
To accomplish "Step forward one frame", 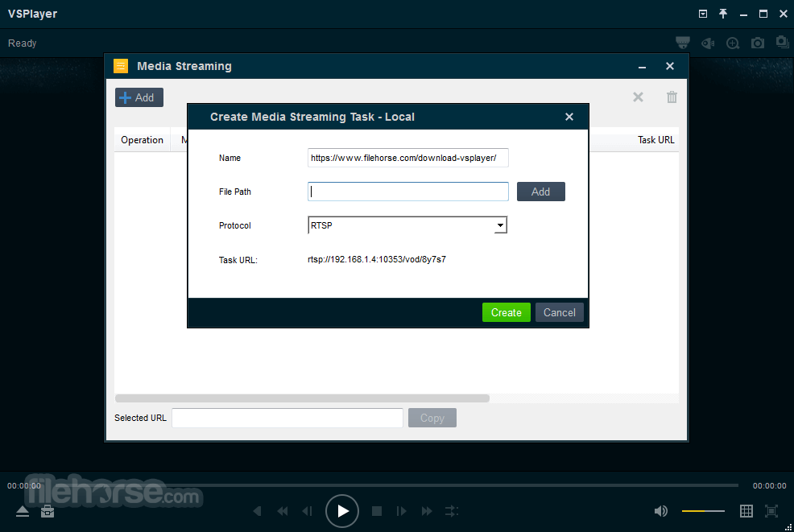I will tap(402, 511).
